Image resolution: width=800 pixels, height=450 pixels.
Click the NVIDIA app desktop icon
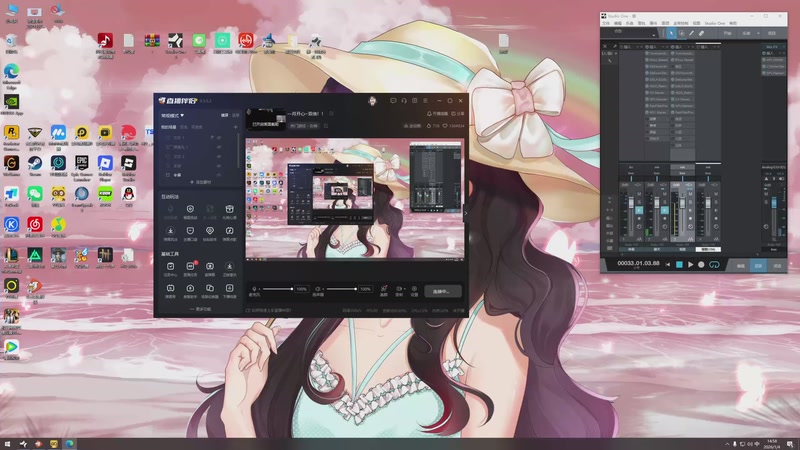coord(11,104)
